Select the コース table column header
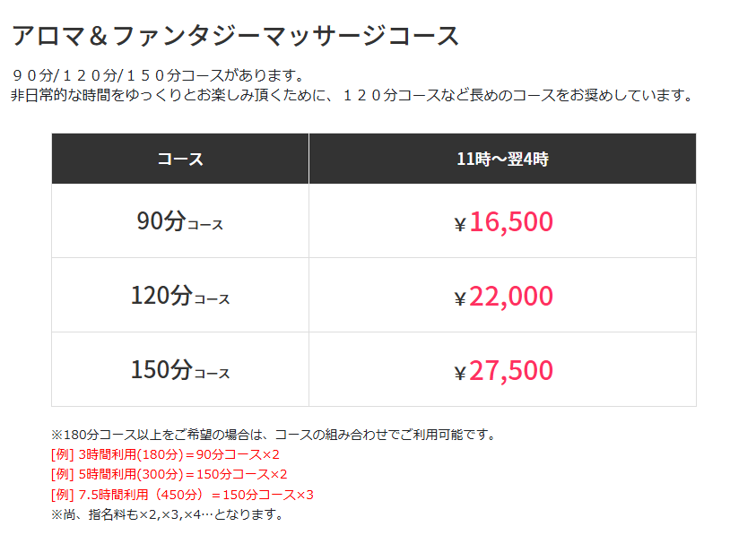This screenshot has width=756, height=535. 180,160
